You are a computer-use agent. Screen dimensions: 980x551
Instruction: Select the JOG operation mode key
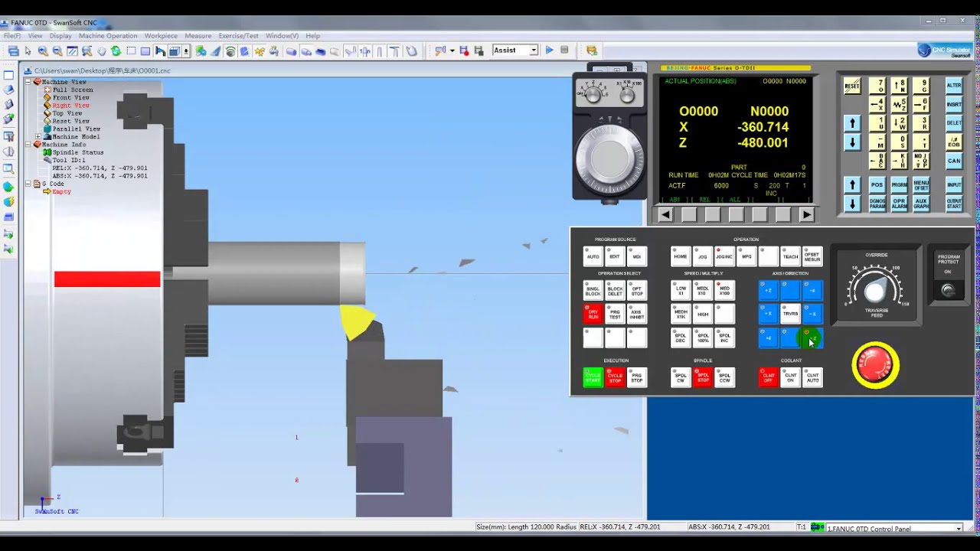[x=702, y=256]
